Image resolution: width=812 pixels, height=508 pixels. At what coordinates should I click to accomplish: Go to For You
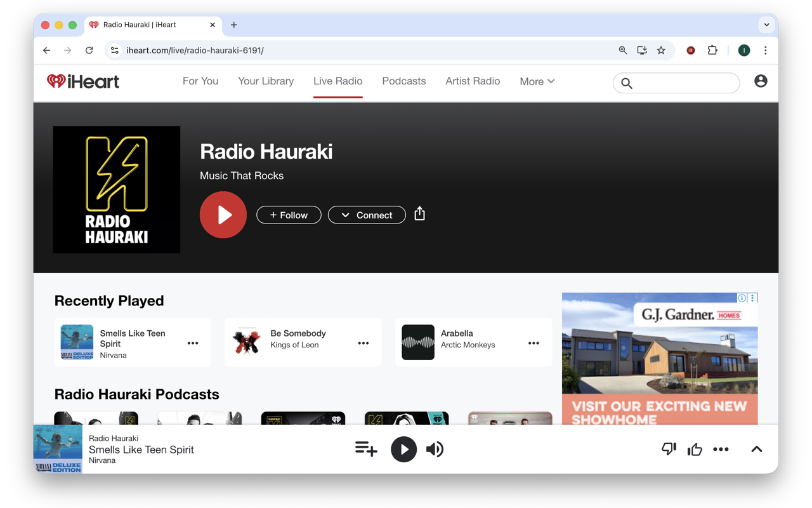pyautogui.click(x=200, y=81)
